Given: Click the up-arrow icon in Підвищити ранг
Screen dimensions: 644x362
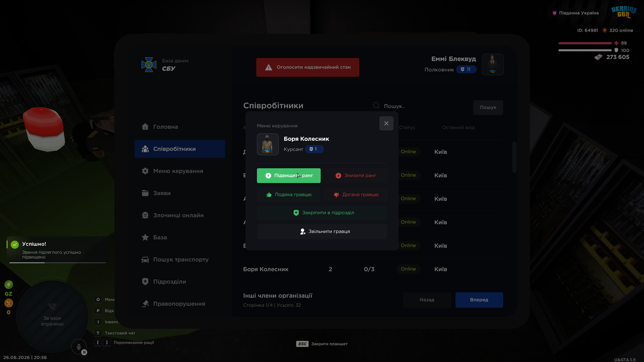Looking at the screenshot, I should (268, 175).
